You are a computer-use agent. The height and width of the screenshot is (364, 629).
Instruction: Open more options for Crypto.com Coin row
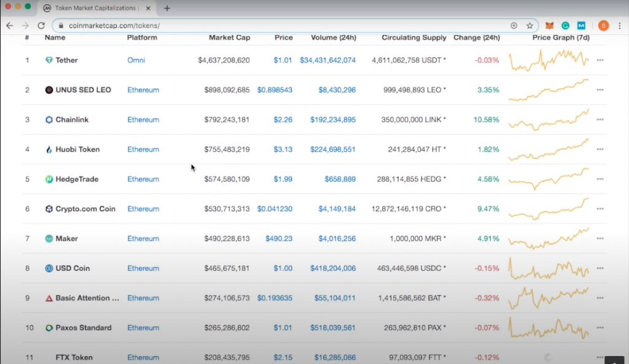pos(600,209)
